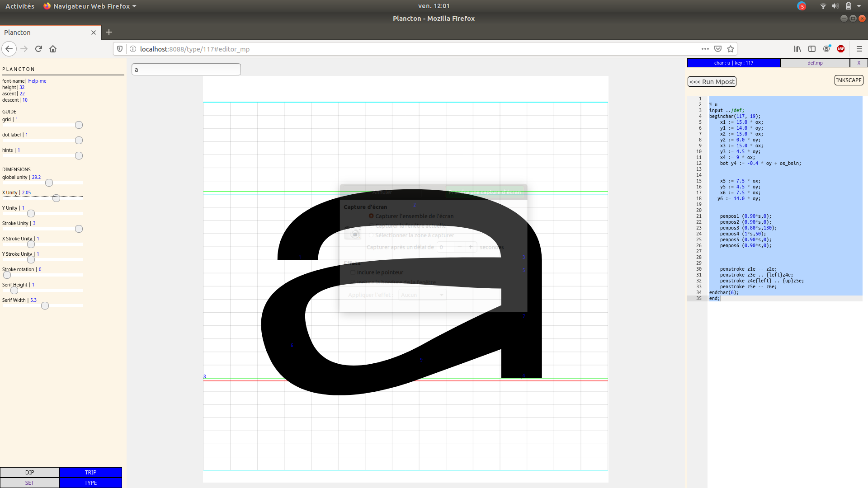Click the Help-me font-name link
Image resolution: width=868 pixels, height=488 pixels.
tap(37, 81)
